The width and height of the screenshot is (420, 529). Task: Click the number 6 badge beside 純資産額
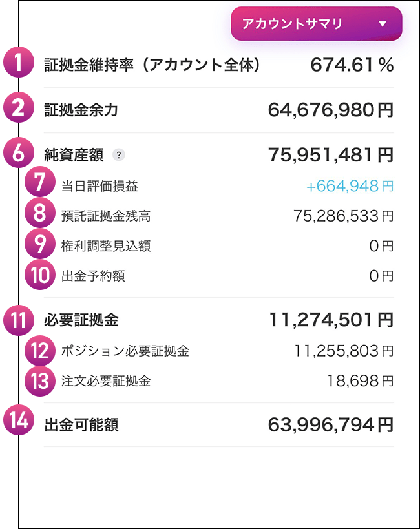click(x=19, y=154)
